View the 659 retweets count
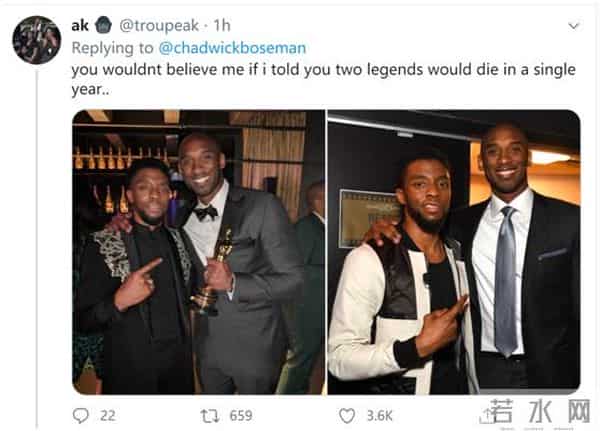This screenshot has height=431, width=600. [240, 414]
